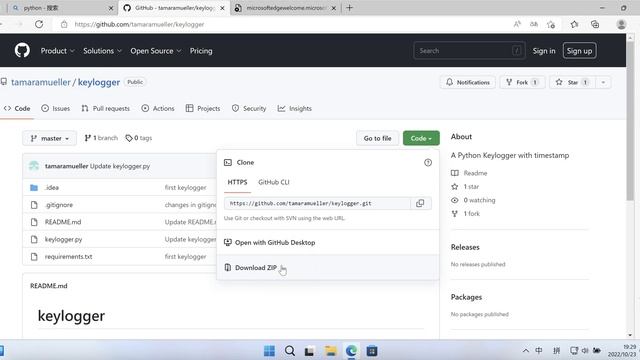Click the Notifications button
640x360 pixels.
(x=468, y=82)
